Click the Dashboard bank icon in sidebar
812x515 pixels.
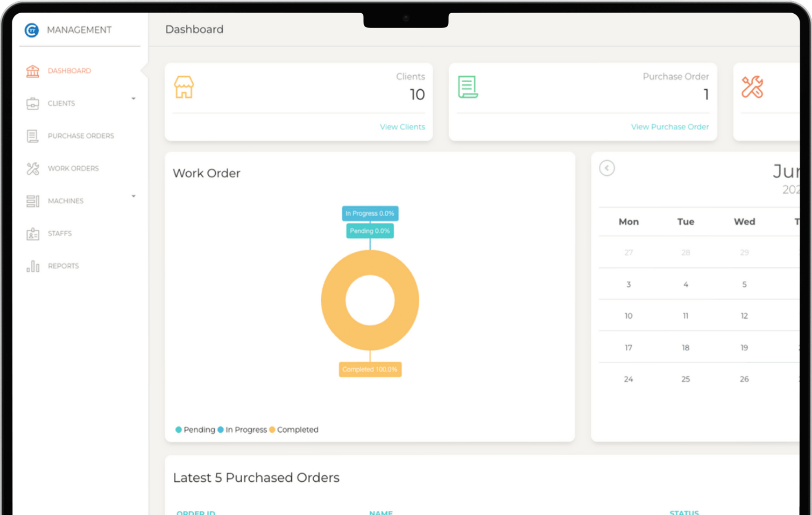[32, 71]
